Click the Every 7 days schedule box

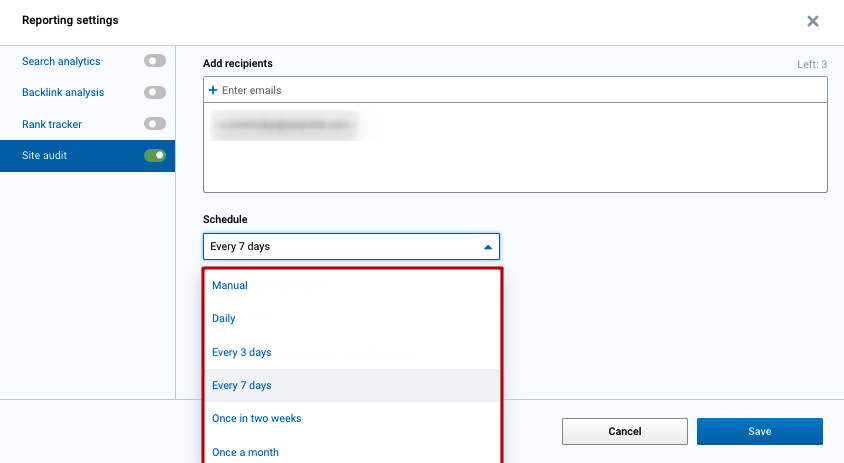(340, 247)
